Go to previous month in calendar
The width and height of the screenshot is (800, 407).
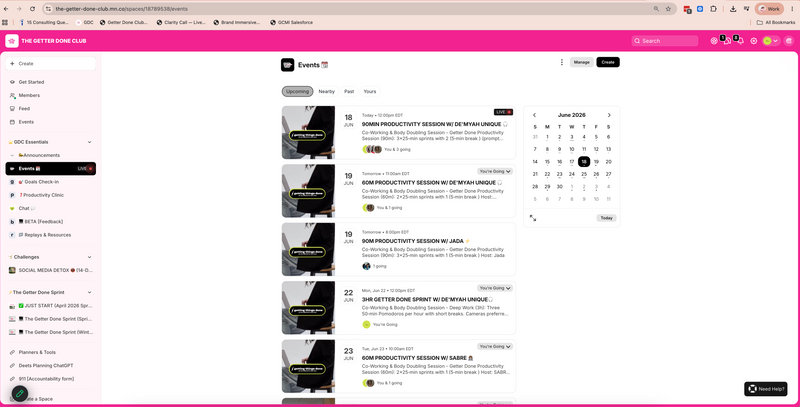[534, 115]
